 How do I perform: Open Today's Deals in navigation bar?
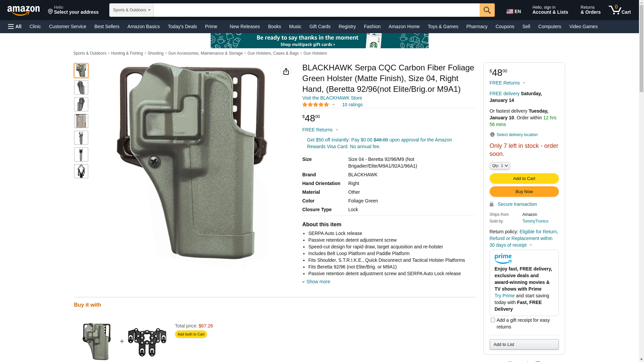[182, 26]
